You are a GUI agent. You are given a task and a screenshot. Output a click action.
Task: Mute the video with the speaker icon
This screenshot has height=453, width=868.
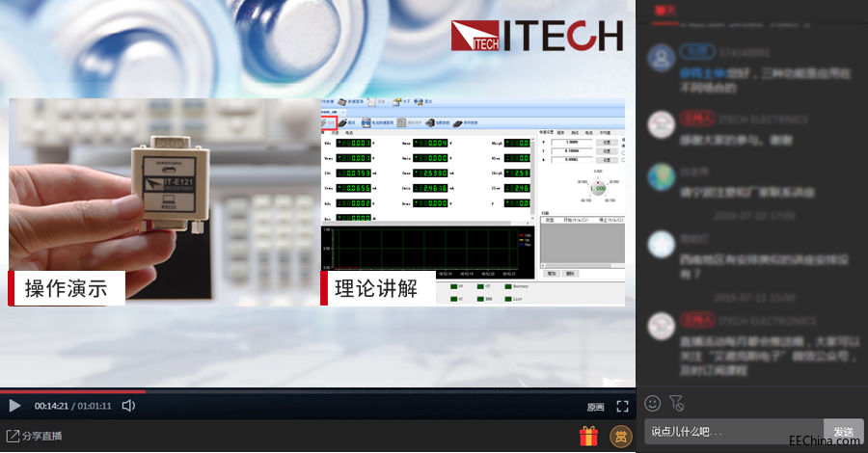pos(128,407)
